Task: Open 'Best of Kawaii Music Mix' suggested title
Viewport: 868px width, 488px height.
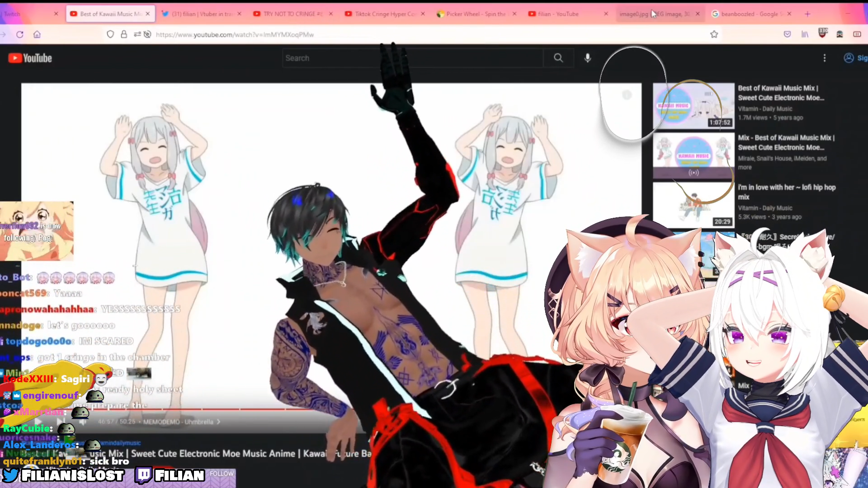Action: (x=781, y=93)
